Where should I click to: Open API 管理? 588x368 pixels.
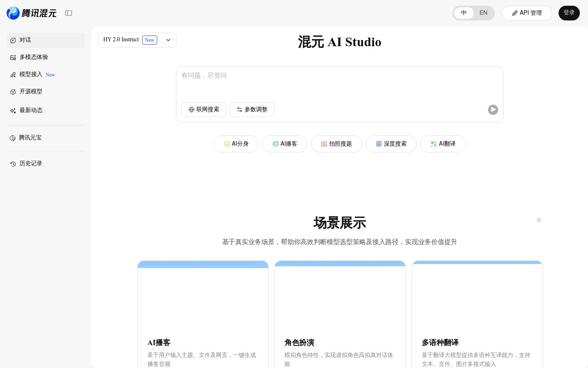[527, 13]
